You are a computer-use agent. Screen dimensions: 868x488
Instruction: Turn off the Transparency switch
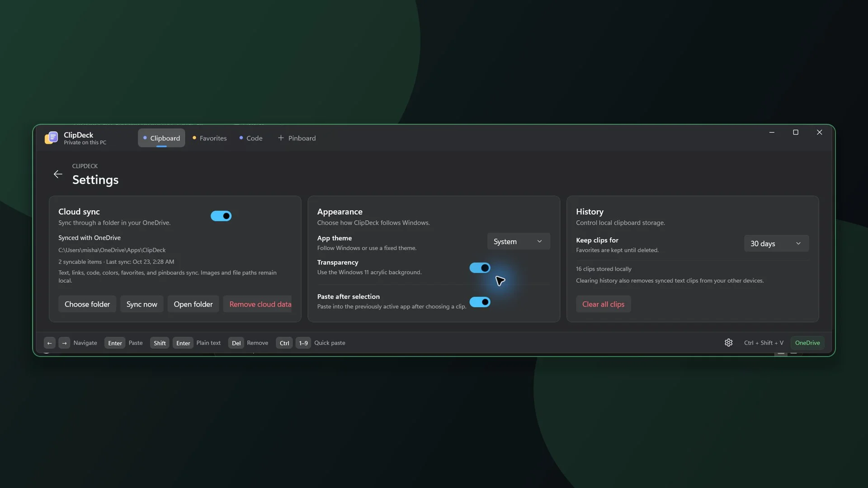pyautogui.click(x=480, y=268)
